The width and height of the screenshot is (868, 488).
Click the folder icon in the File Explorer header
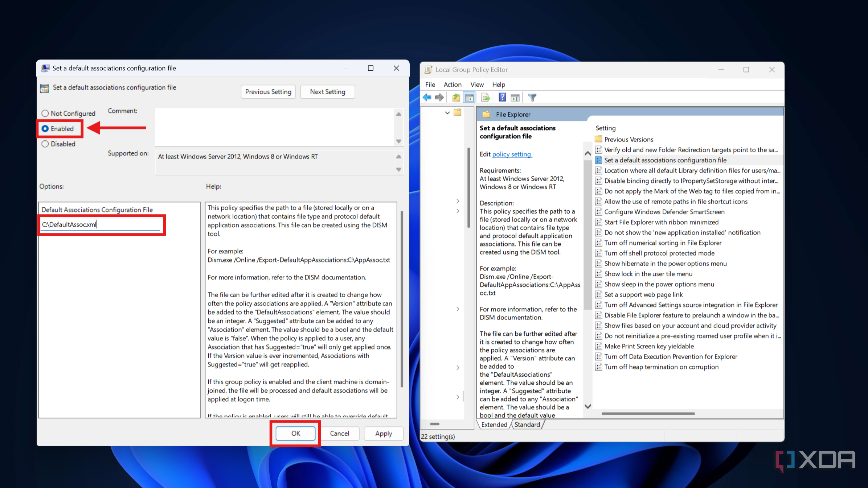point(486,115)
